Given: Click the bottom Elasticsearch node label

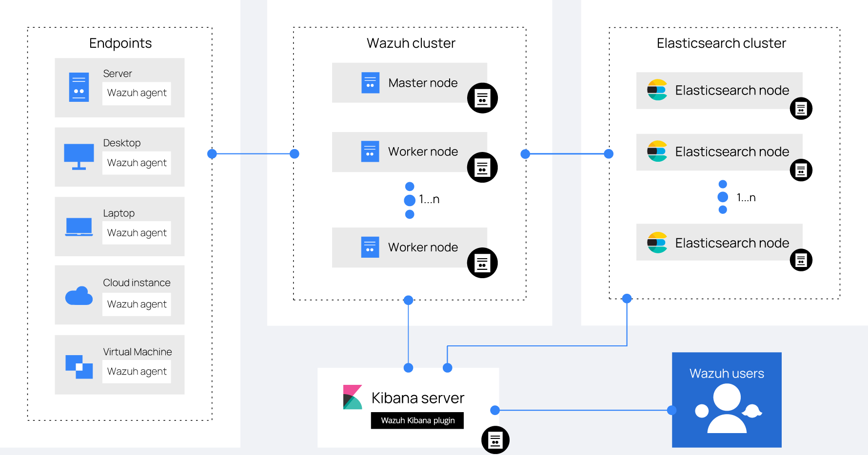Looking at the screenshot, I should [x=732, y=243].
